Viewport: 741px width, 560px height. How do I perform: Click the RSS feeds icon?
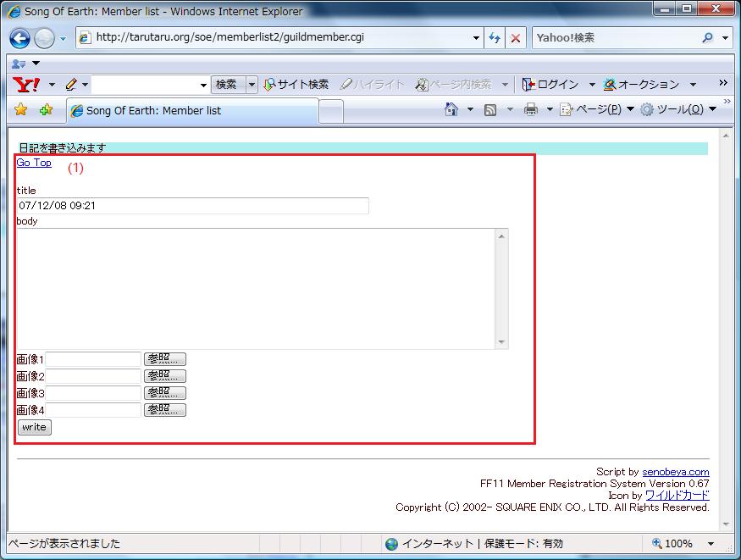(x=490, y=109)
